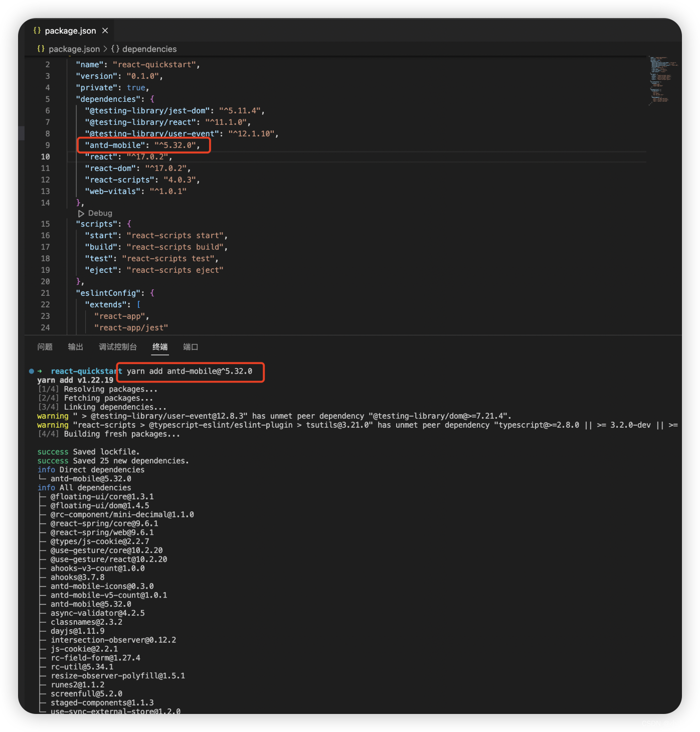
Task: Open package.json breadcrumb file selector
Action: tap(74, 49)
